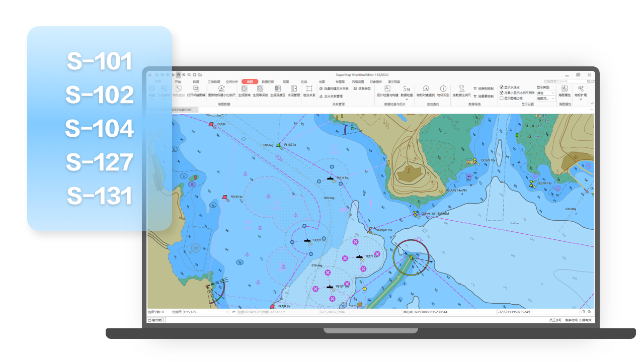Viewport: 644px width, 362px height.
Task: Click zoom-out magnifier in quick toolbar
Action: coord(189,74)
